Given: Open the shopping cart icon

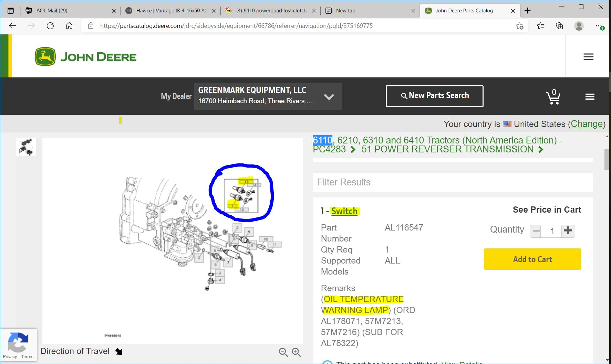Looking at the screenshot, I should pyautogui.click(x=553, y=97).
